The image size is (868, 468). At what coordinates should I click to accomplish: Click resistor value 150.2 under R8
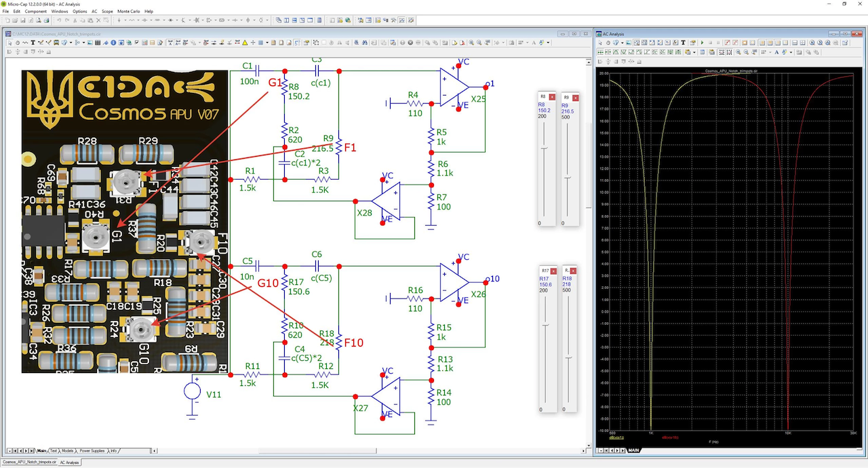298,96
